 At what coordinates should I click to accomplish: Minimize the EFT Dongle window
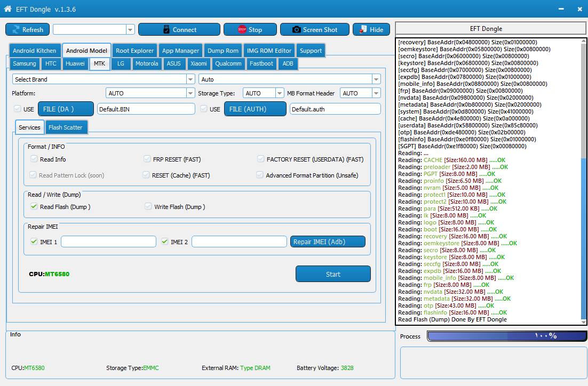click(561, 9)
